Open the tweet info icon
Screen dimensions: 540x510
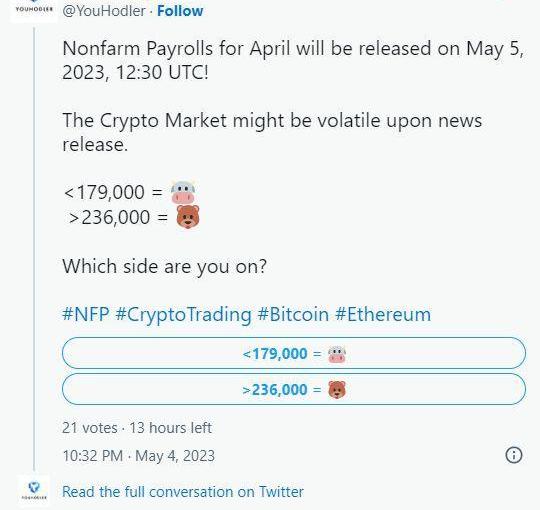tap(514, 455)
